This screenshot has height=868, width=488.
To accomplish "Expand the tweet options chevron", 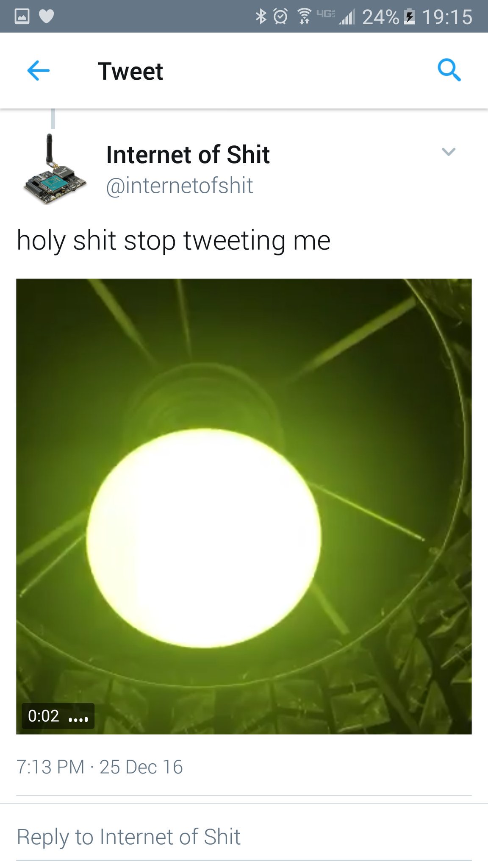I will pyautogui.click(x=448, y=152).
